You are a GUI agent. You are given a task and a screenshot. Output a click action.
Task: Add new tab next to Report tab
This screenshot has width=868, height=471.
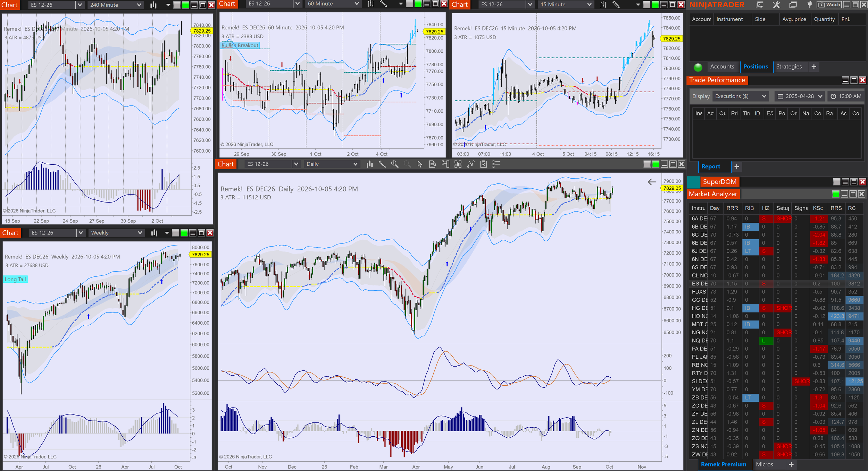point(737,166)
